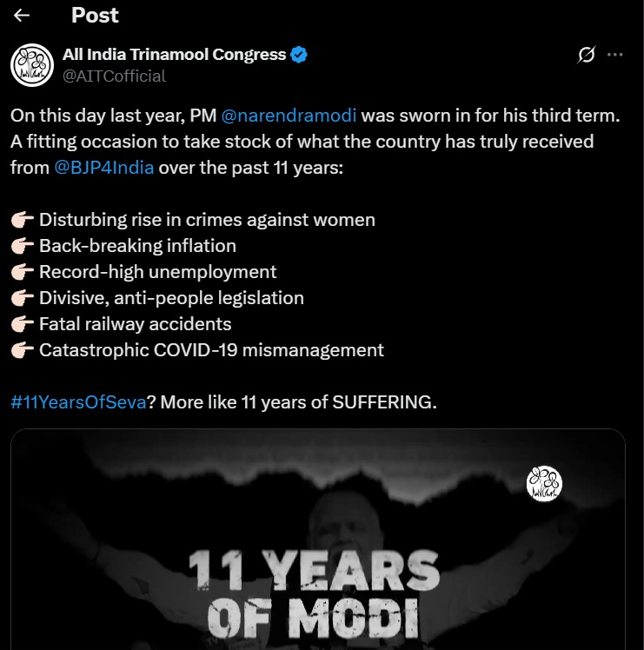Screen dimensions: 644x650
Task: Open the @BJP4India mention
Action: coord(104,167)
